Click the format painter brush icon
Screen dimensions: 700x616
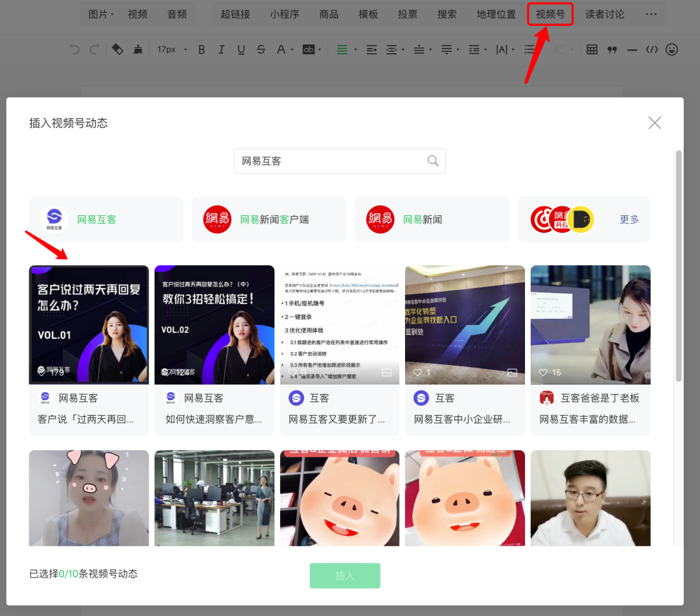(137, 49)
